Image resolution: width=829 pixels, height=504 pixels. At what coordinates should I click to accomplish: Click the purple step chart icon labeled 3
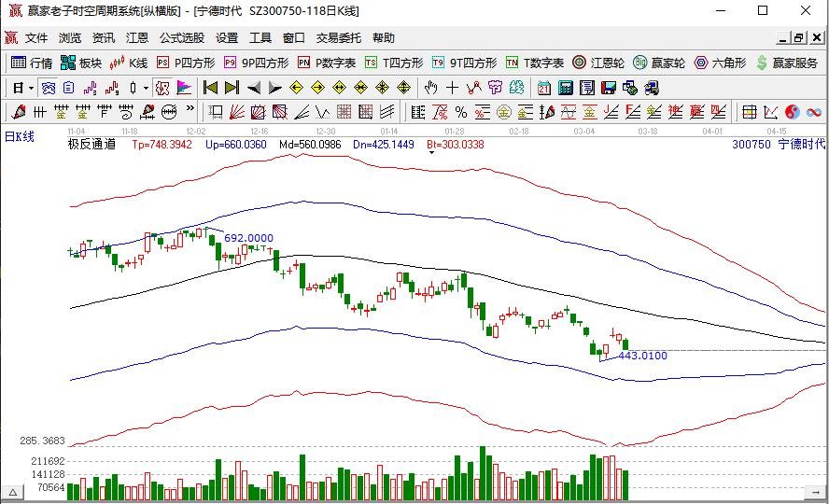pos(91,88)
